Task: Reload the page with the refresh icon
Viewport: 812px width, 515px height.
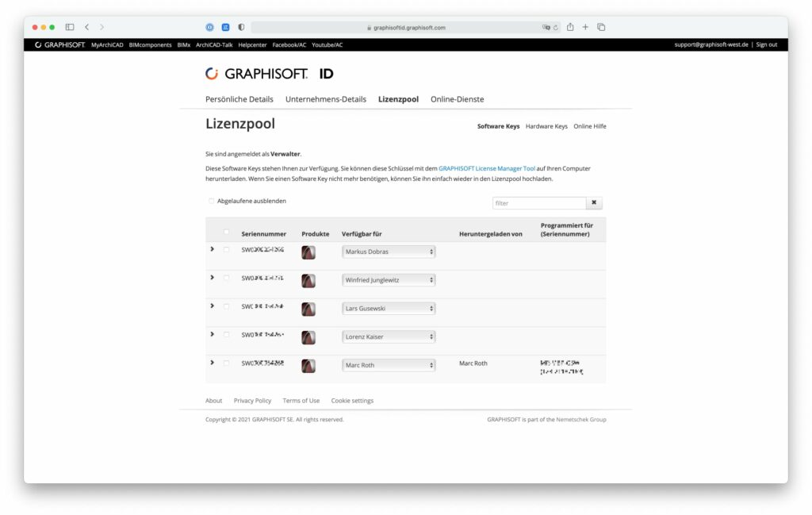Action: 556,28
